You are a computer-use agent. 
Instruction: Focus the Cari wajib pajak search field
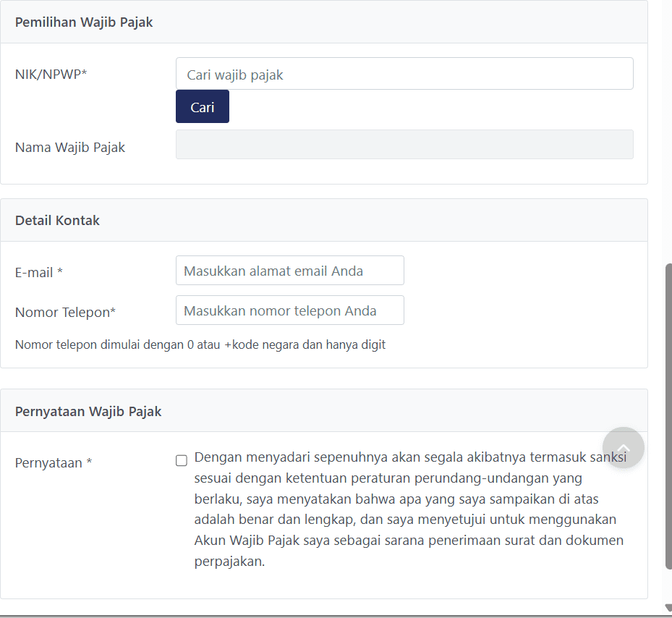click(x=404, y=74)
